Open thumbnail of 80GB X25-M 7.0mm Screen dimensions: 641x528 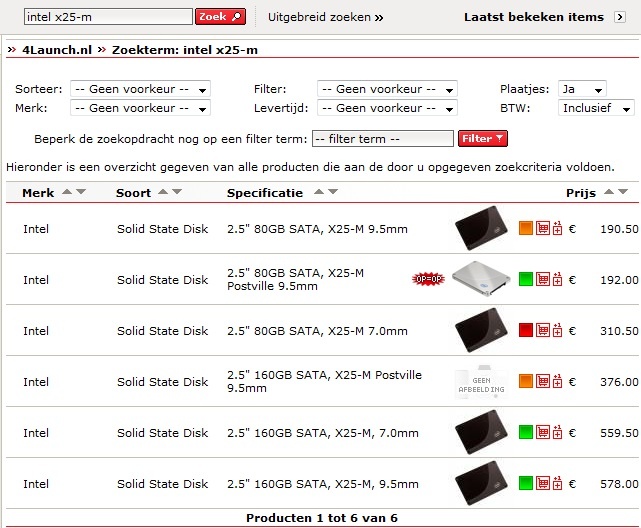pos(482,330)
